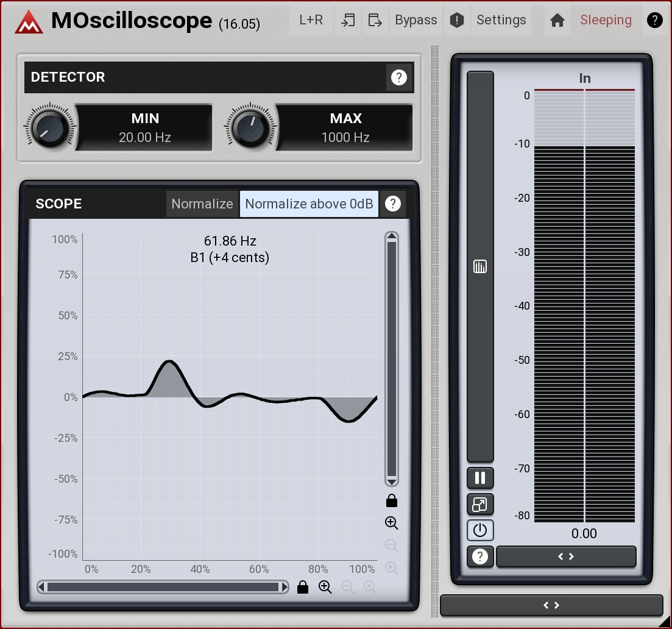Click the SCOPE panel title
This screenshot has height=629, width=672.
[58, 204]
